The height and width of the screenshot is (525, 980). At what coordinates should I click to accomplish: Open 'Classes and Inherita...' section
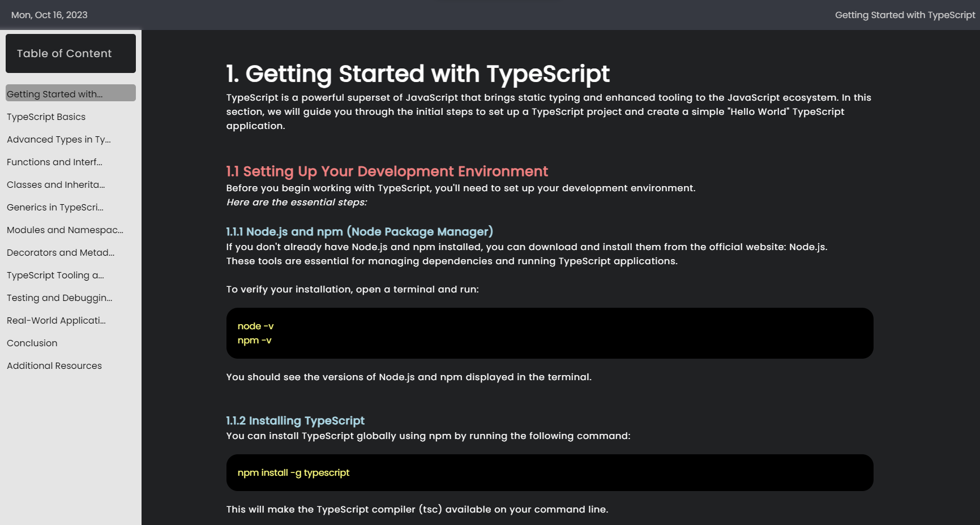coord(56,184)
